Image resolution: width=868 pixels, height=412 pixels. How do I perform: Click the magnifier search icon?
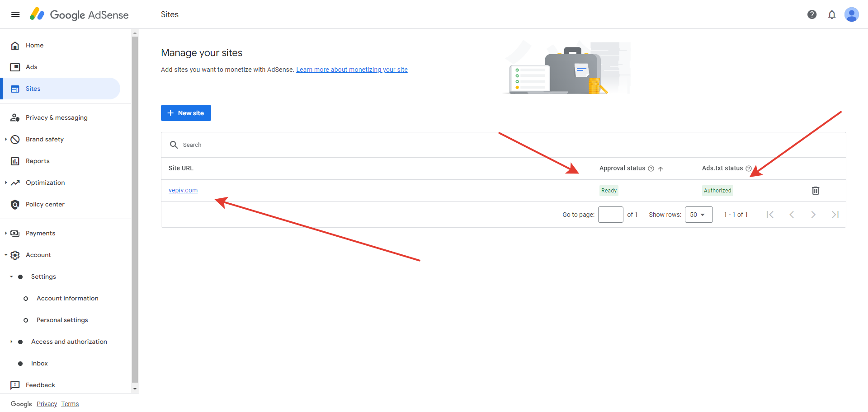coord(174,145)
